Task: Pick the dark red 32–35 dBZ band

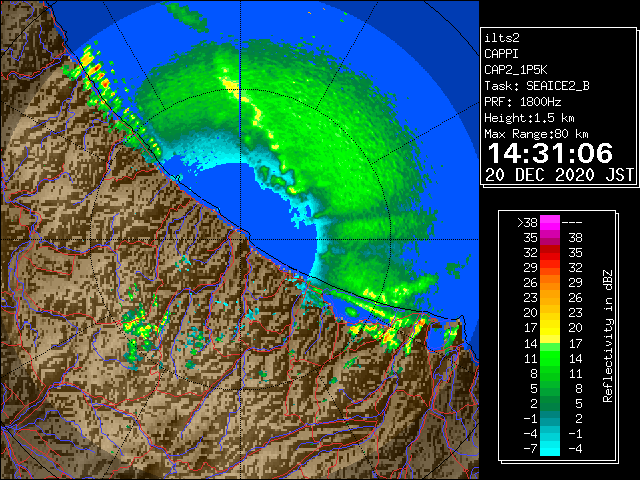Action: point(550,253)
